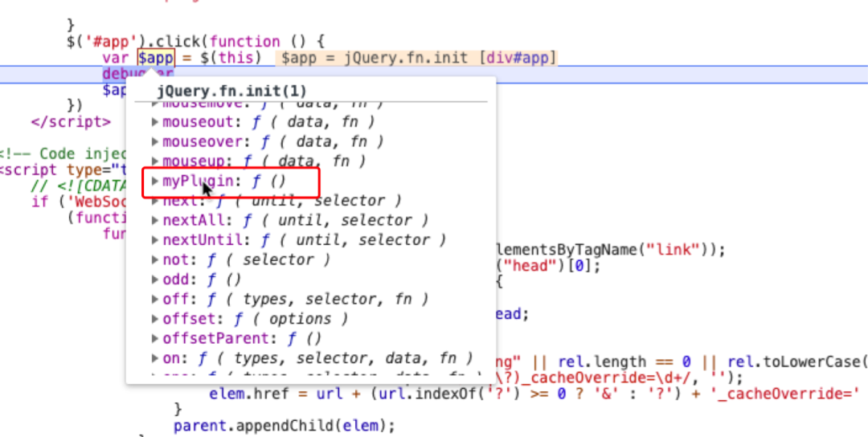
Task: Expand the not property arrow
Action: tap(156, 260)
